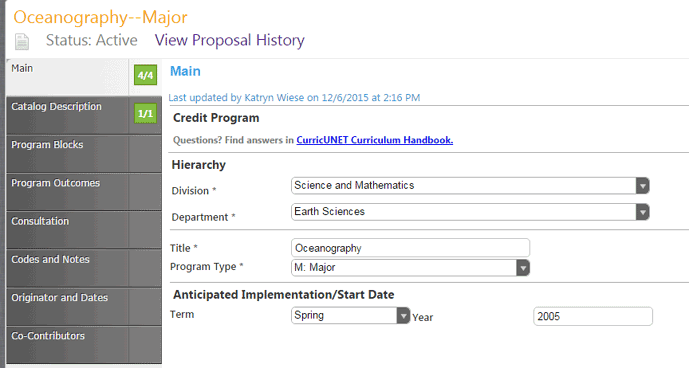This screenshot has width=689, height=368.
Task: Open the CurricUNET Curriculum Handbook link
Action: pyautogui.click(x=374, y=140)
